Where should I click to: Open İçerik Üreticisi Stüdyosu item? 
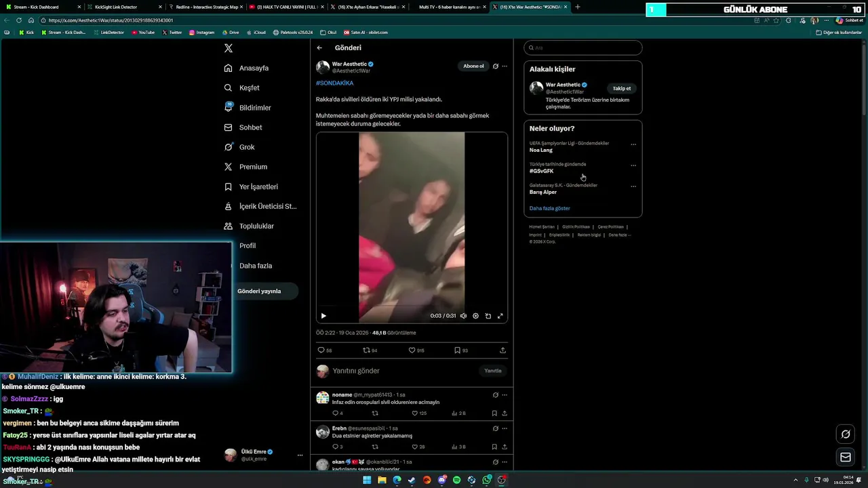click(x=260, y=206)
